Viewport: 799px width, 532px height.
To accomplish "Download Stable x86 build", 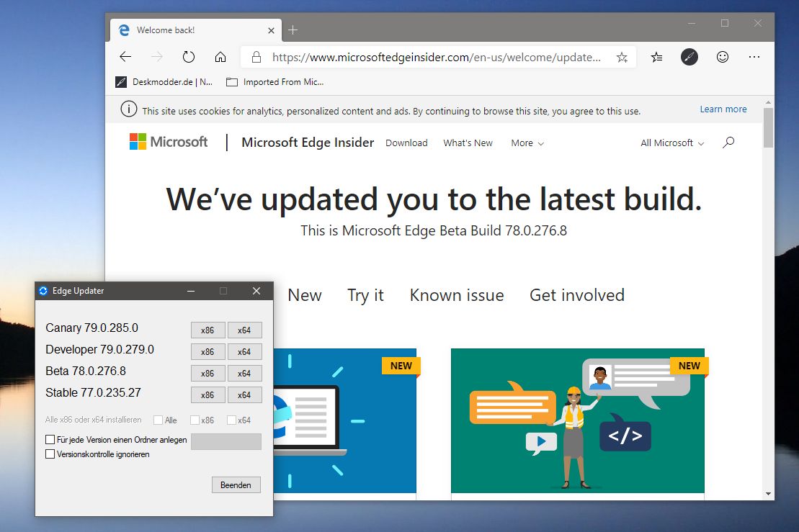I will pos(207,395).
